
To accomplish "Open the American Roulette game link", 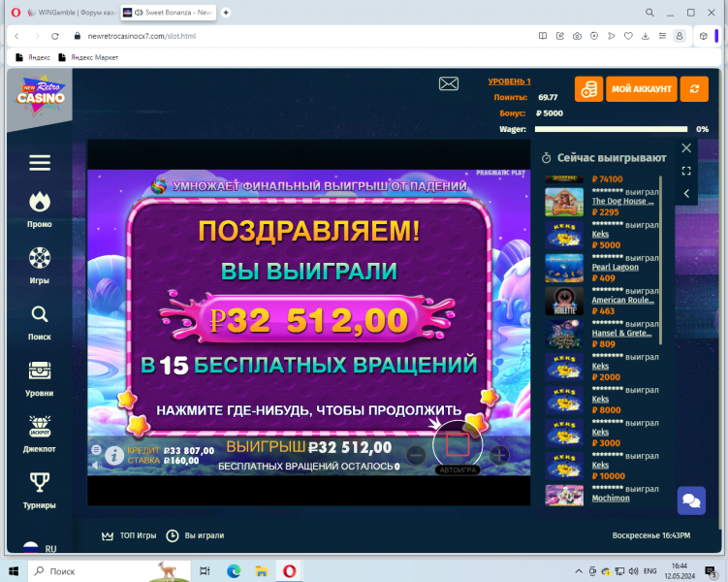I will coord(622,300).
